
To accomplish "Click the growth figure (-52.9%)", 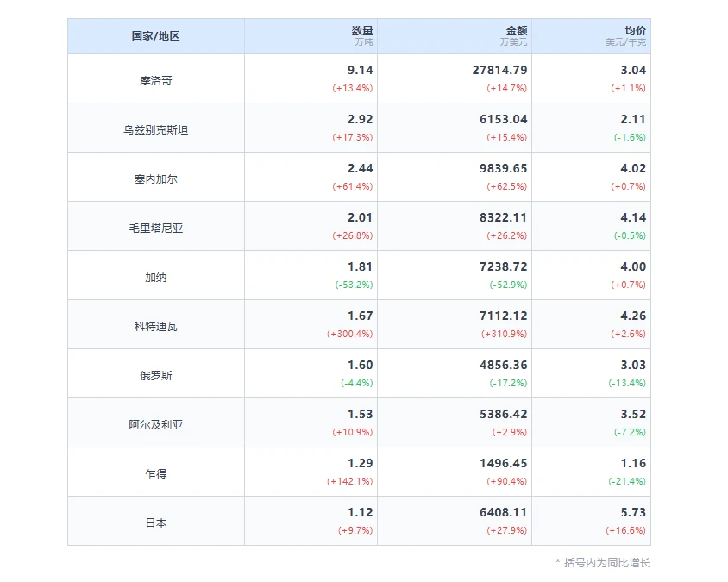I will point(508,285).
